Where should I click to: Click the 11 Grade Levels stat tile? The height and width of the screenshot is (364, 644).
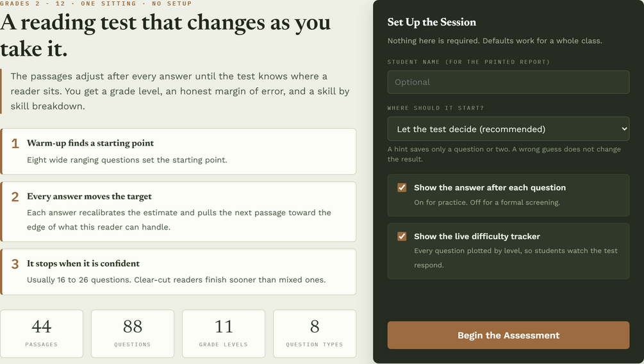(x=224, y=334)
